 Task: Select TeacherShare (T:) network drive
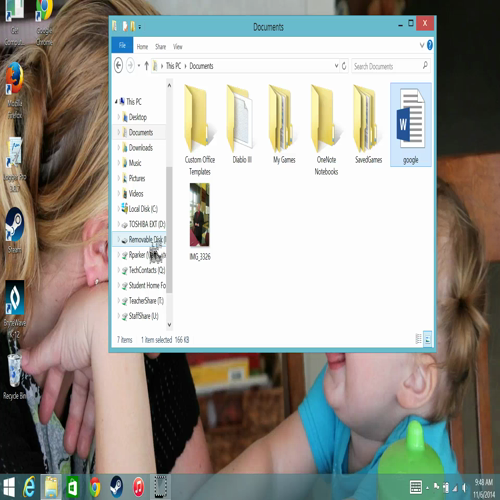click(146, 301)
